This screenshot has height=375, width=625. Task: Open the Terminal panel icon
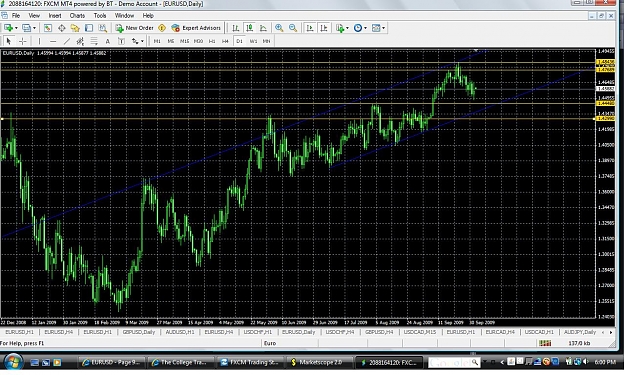(89, 28)
